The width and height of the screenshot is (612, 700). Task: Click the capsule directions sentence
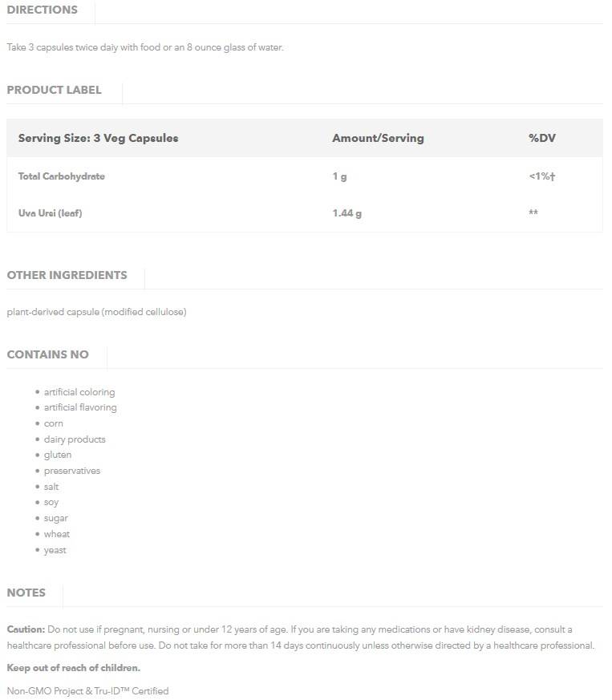coord(145,47)
